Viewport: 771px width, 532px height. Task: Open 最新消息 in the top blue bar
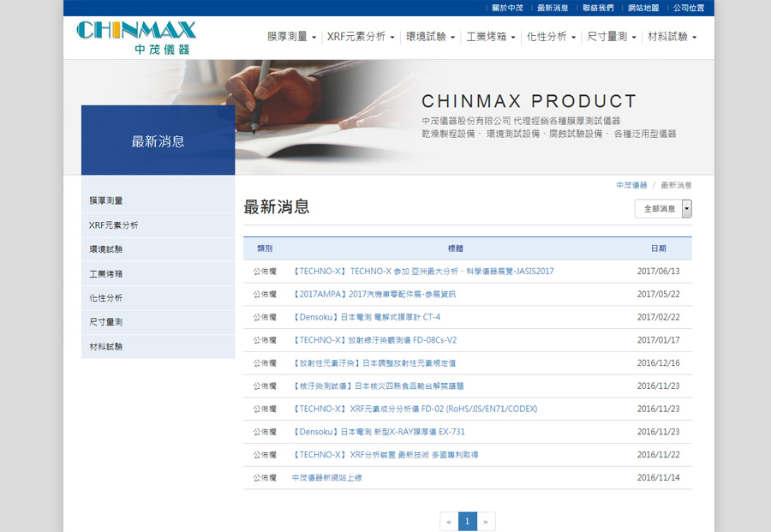(x=553, y=8)
